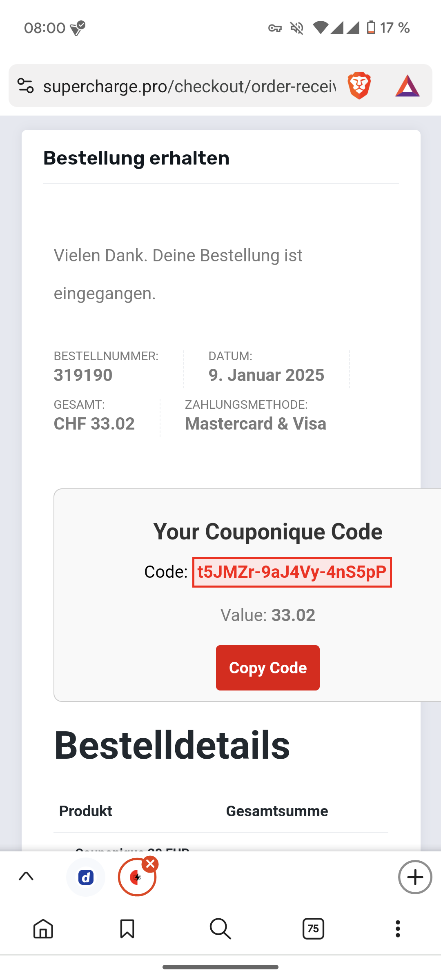Focus the supercharge.pro URL address field
The height and width of the screenshot is (980, 441).
point(189,86)
